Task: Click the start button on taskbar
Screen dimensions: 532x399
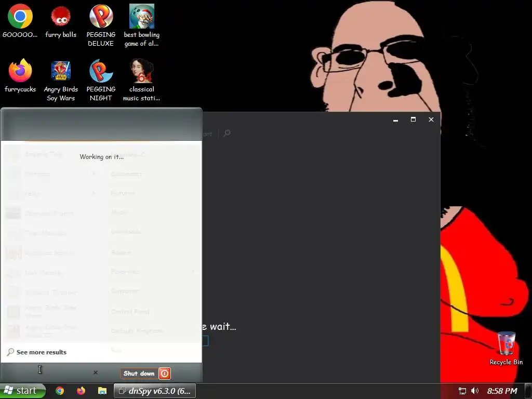Action: click(x=22, y=391)
